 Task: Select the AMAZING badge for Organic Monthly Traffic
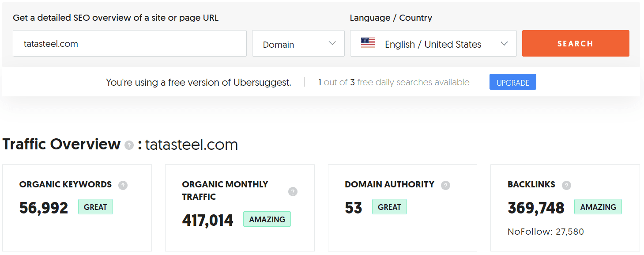coord(267,219)
